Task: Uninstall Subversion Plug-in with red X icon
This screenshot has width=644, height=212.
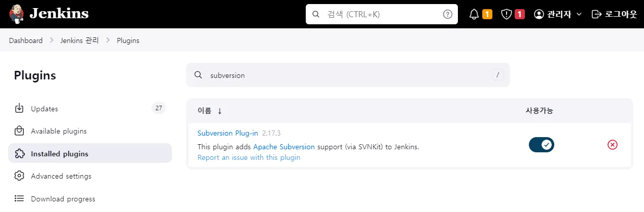Action: (x=613, y=145)
